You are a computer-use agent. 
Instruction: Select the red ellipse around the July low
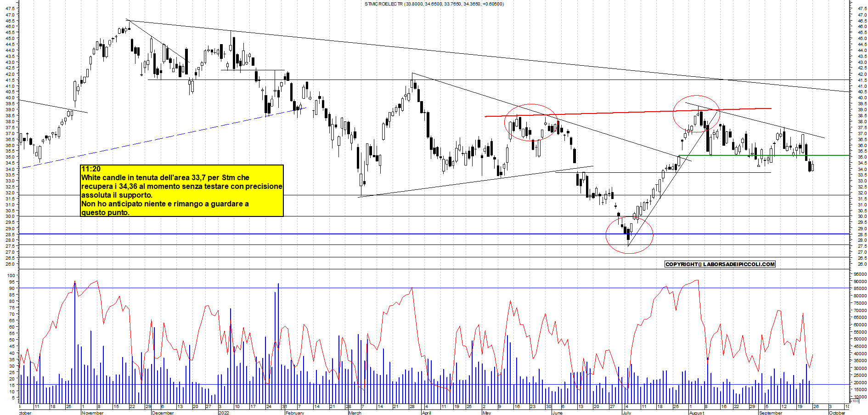(629, 235)
